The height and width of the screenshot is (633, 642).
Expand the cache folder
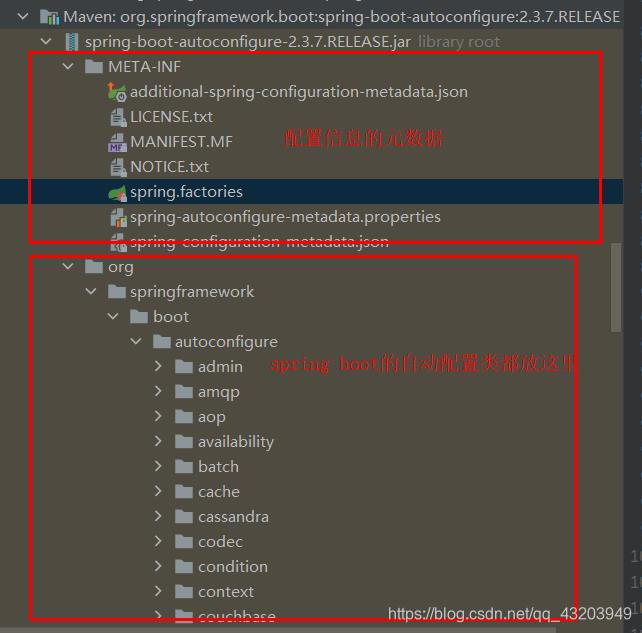158,491
